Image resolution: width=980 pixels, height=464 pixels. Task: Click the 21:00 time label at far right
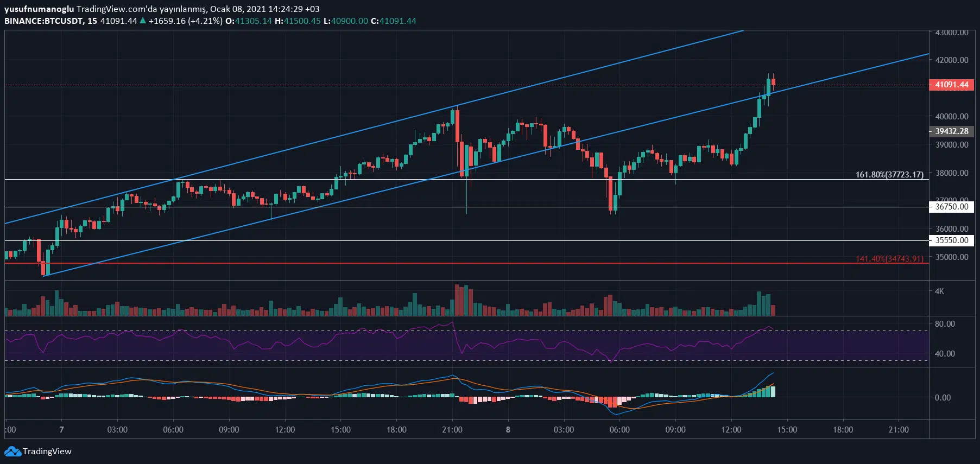coord(899,430)
